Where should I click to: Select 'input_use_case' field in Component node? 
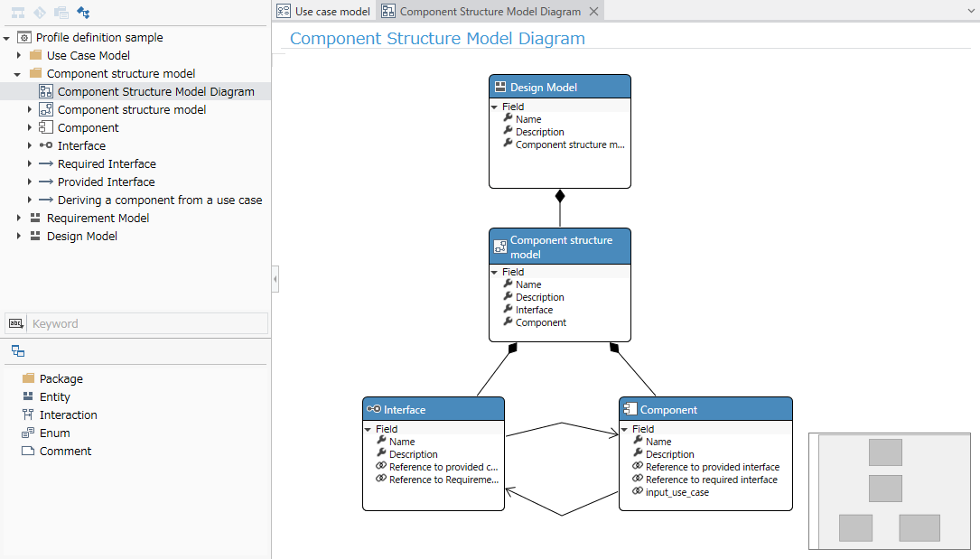tap(677, 492)
